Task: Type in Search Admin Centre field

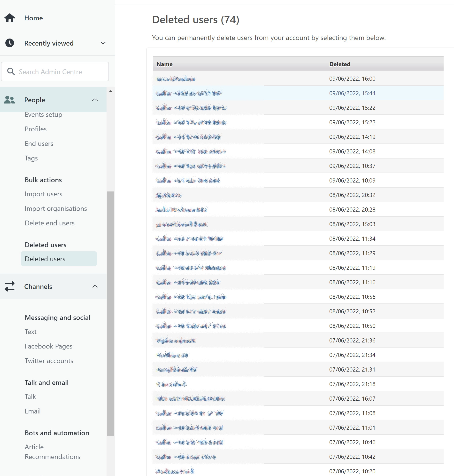Action: [x=61, y=72]
